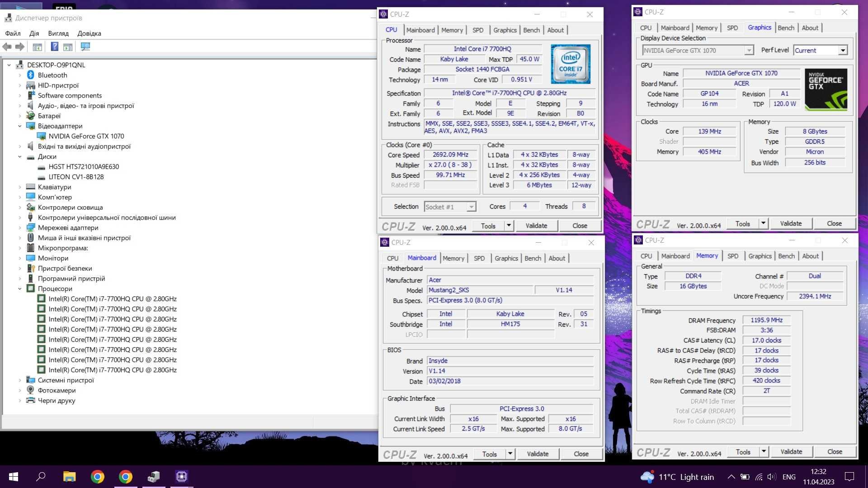Image resolution: width=868 pixels, height=488 pixels.
Task: Open File Explorer from taskbar
Action: pyautogui.click(x=69, y=477)
